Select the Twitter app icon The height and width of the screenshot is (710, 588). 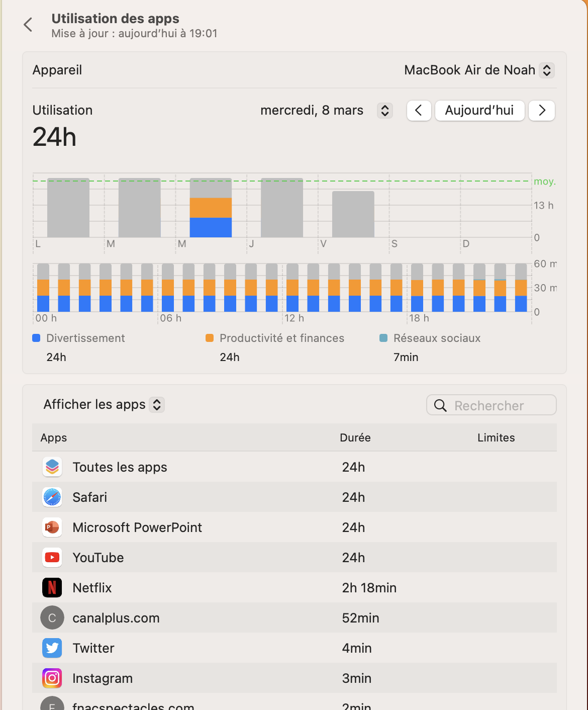52,648
